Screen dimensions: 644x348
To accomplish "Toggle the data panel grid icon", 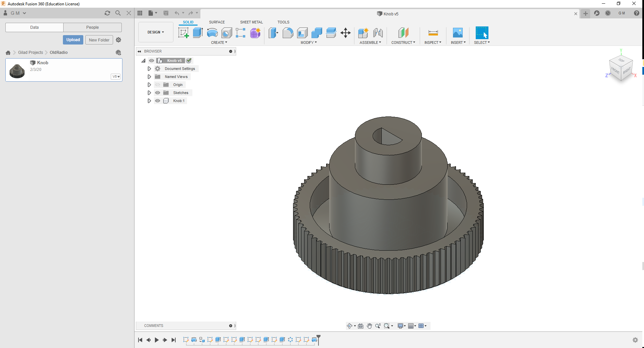I will point(140,13).
